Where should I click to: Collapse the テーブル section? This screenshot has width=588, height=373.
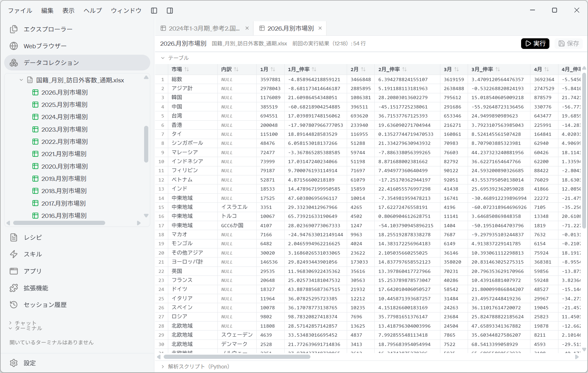163,58
